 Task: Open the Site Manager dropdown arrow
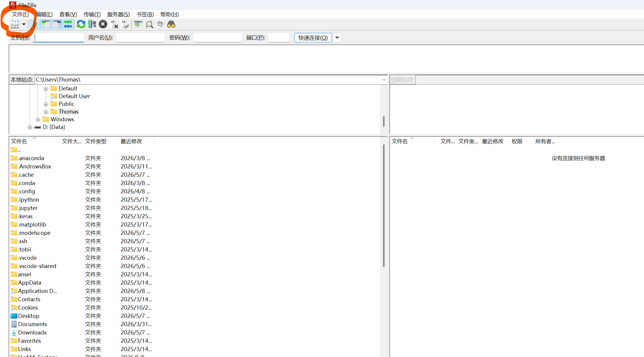pyautogui.click(x=24, y=24)
